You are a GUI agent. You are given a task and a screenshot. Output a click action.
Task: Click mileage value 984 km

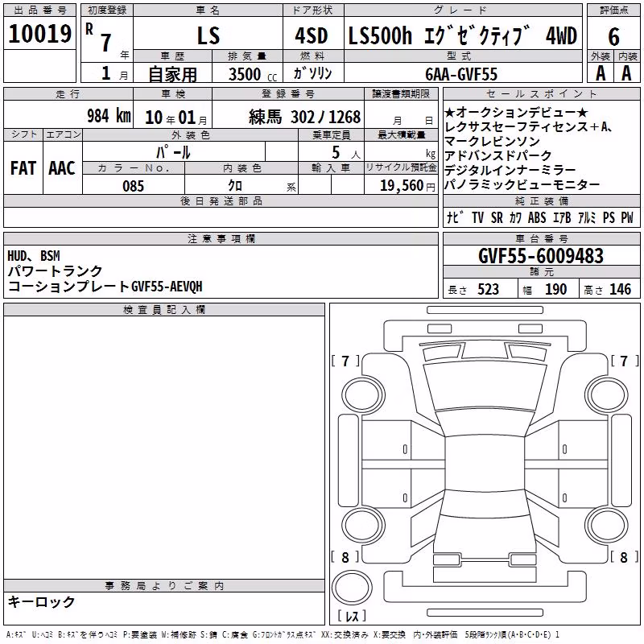(109, 116)
